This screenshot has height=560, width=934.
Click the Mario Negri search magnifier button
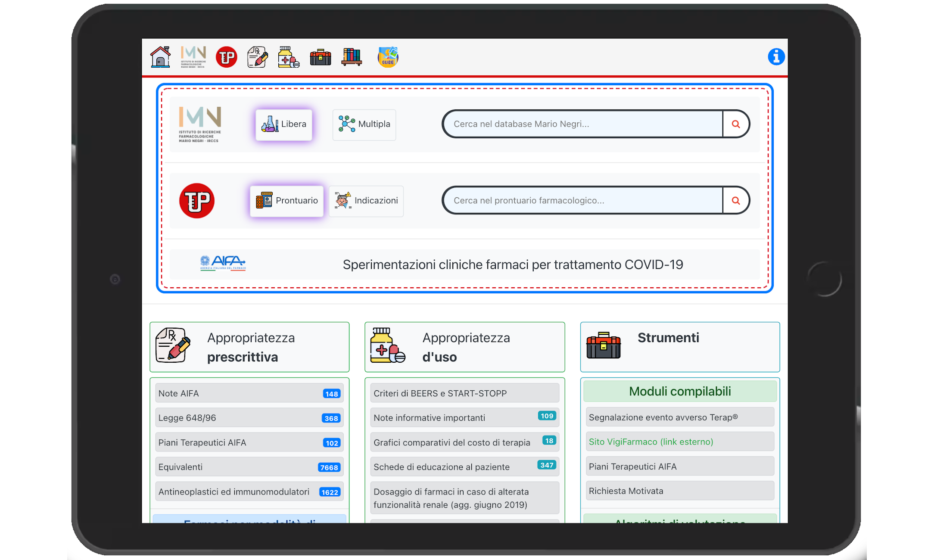tap(736, 124)
